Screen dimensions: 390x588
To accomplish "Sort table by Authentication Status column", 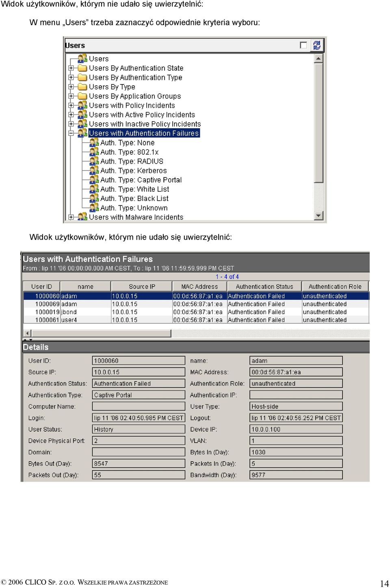I will [264, 286].
